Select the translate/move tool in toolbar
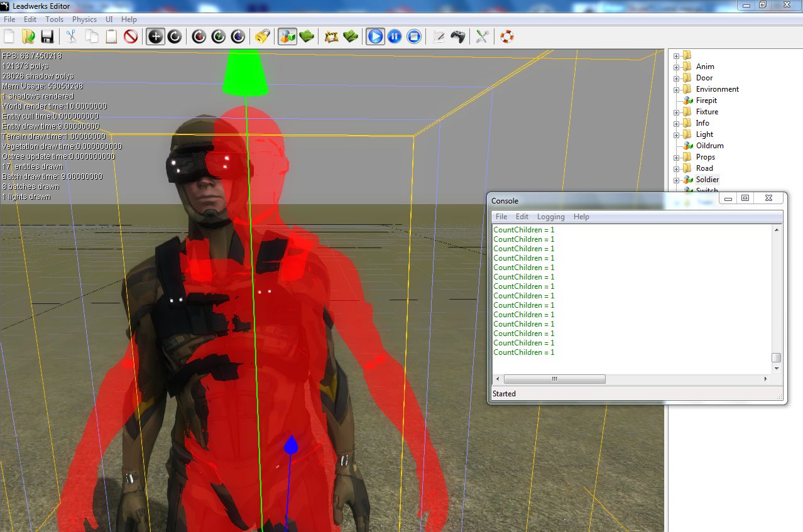 click(155, 36)
